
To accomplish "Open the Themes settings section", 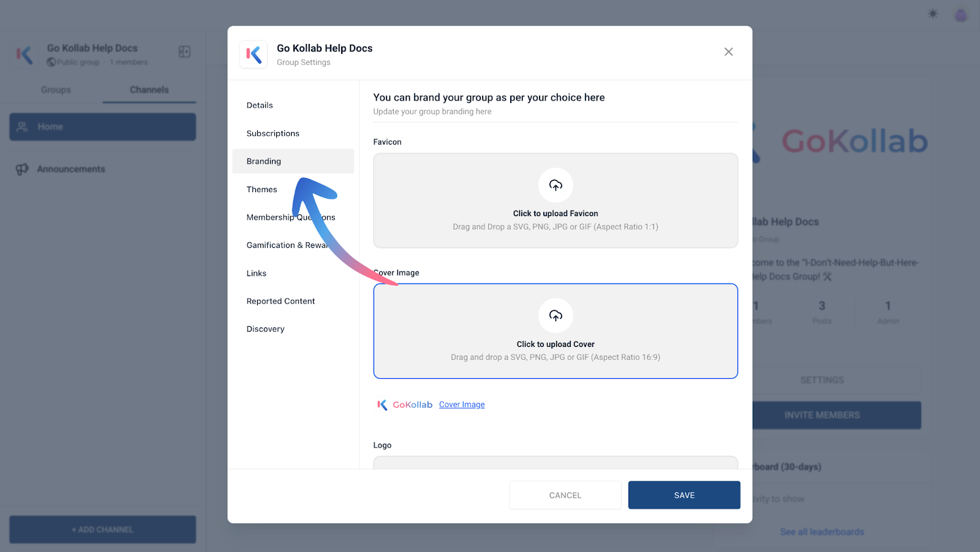I will coord(293,189).
